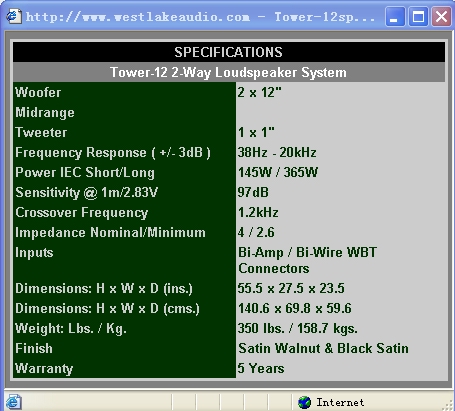
Task: Click the Bi-Amp / Bi-Wire WBT Connectors value
Action: coord(307,260)
